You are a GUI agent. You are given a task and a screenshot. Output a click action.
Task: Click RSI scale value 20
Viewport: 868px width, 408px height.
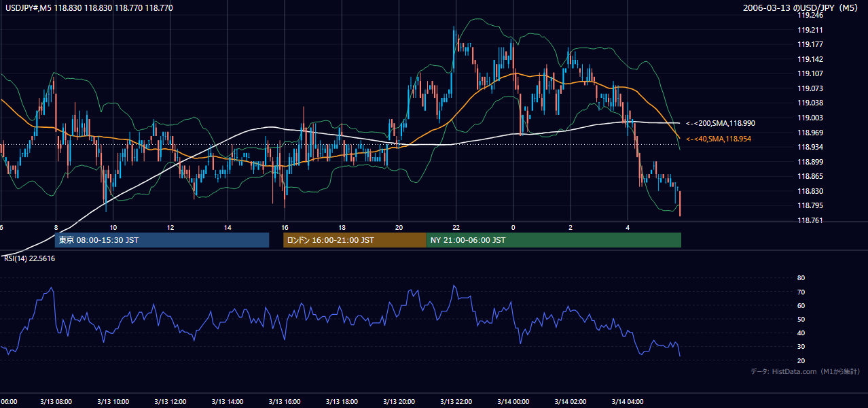[801, 360]
